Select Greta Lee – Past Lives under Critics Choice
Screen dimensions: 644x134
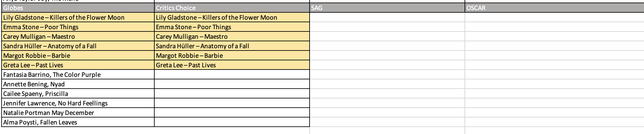pos(232,65)
